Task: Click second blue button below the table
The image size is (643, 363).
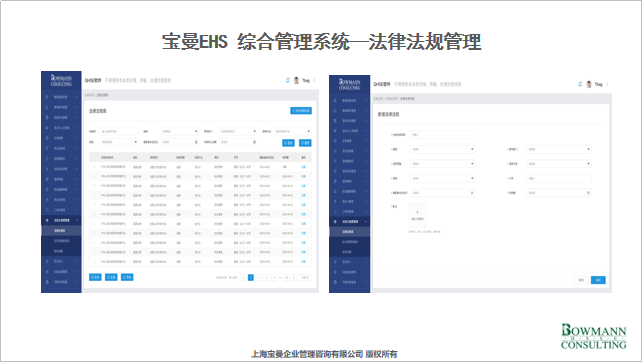Action: [x=111, y=277]
